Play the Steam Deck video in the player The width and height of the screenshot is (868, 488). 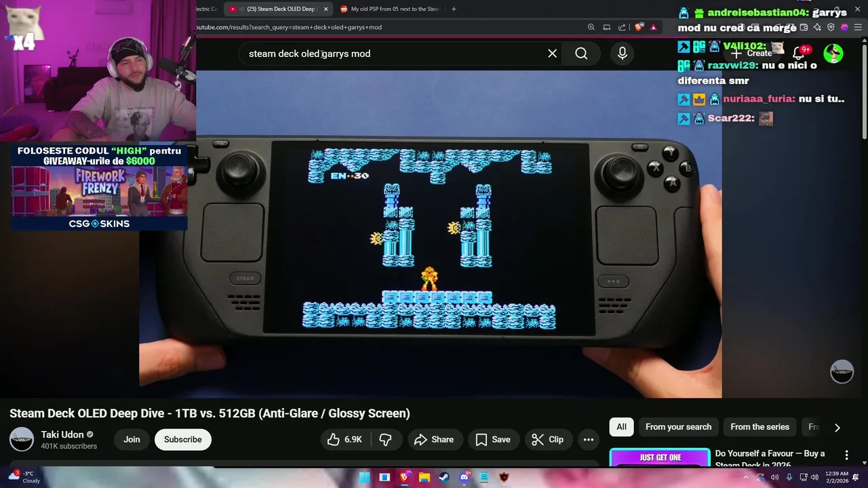pos(430,234)
